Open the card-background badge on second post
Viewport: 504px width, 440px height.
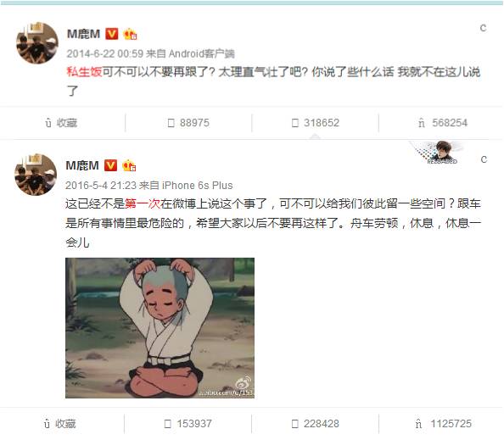point(439,153)
